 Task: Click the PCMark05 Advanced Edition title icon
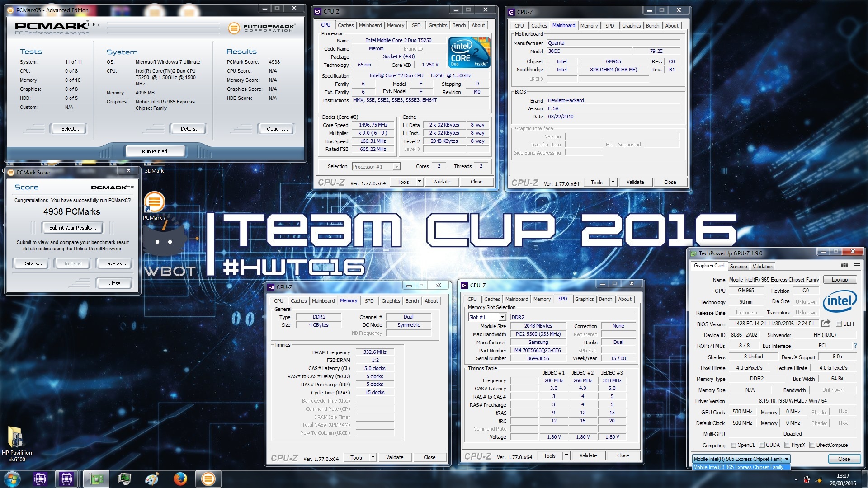[x=11, y=10]
